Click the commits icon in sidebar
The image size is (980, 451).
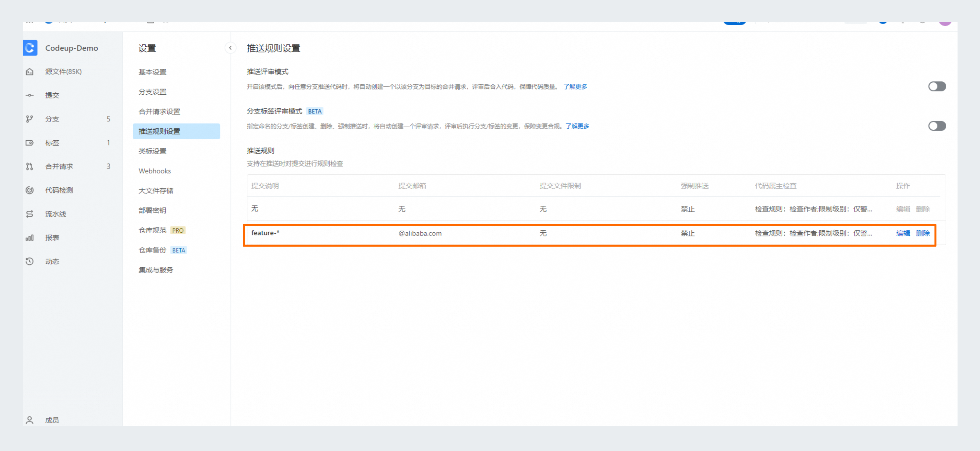(x=30, y=95)
